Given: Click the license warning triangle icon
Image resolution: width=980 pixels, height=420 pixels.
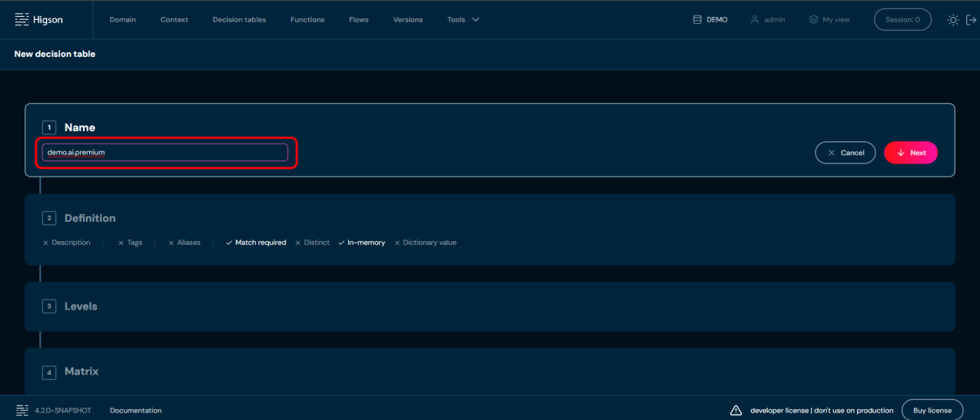Looking at the screenshot, I should 736,410.
